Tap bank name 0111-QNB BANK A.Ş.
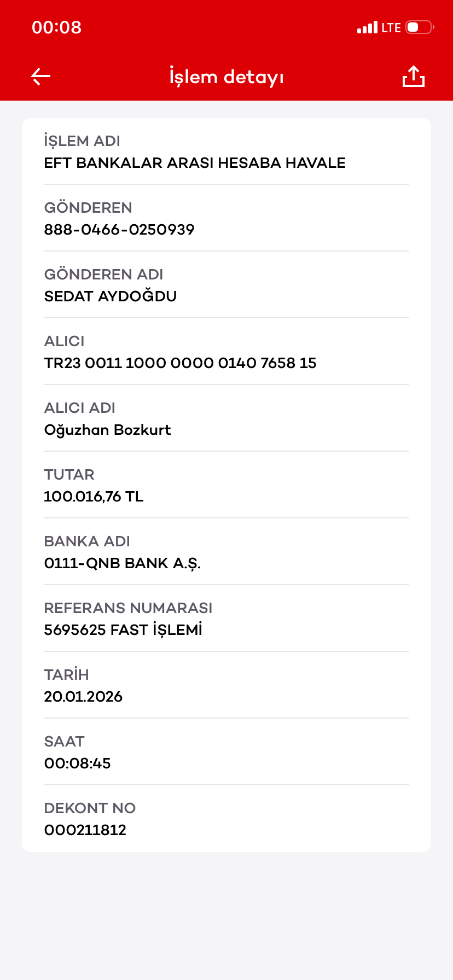 pyautogui.click(x=123, y=563)
